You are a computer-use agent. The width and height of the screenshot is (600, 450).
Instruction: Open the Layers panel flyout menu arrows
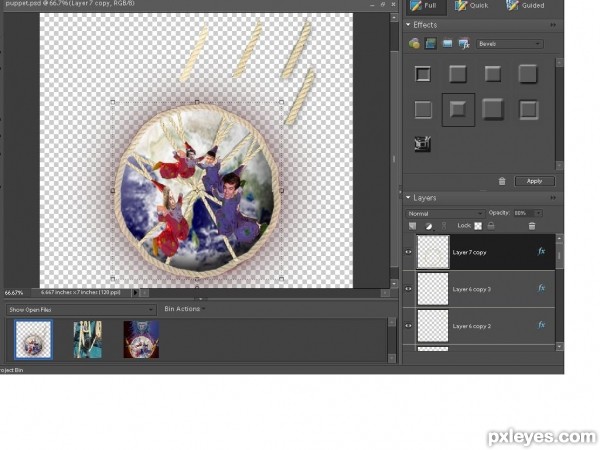[x=553, y=197]
